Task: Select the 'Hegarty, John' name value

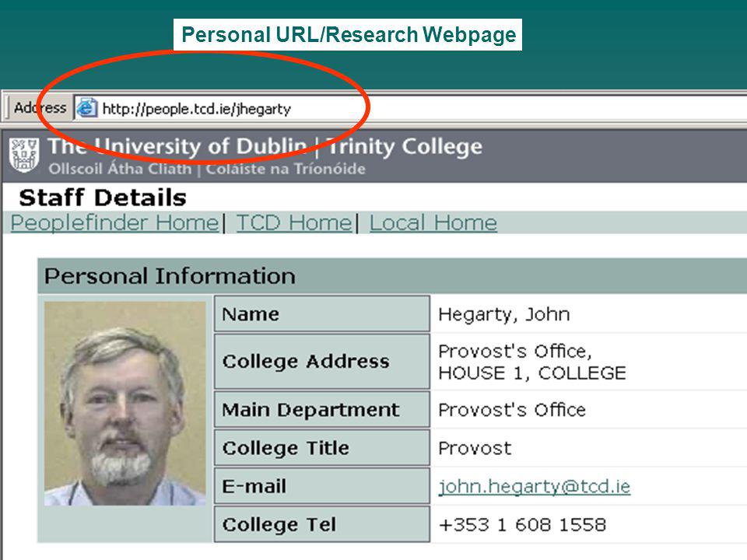Action: pos(503,315)
